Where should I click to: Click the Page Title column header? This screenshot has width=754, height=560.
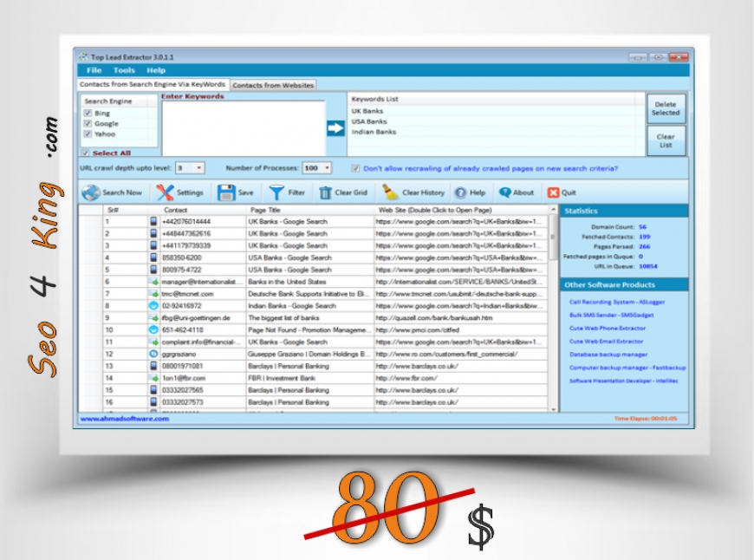tap(310, 210)
